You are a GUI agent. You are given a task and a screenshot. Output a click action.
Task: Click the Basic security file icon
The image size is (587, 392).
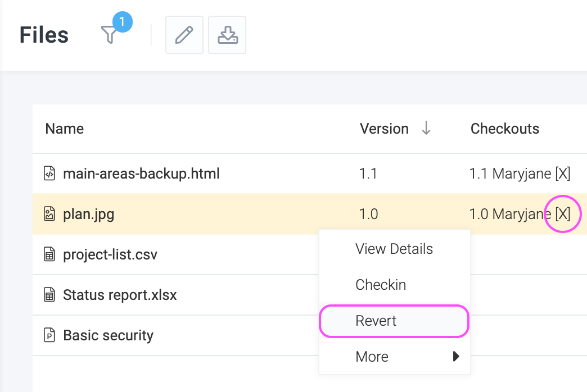[x=49, y=335]
